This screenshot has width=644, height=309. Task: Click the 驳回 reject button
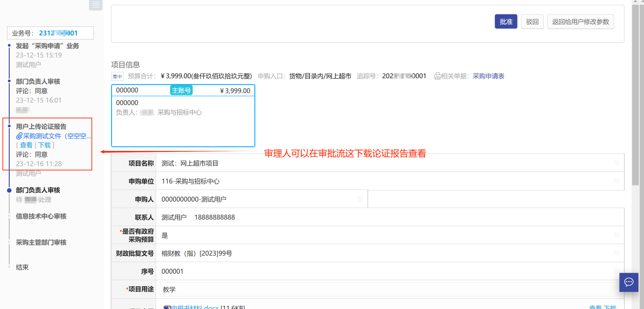(x=532, y=22)
